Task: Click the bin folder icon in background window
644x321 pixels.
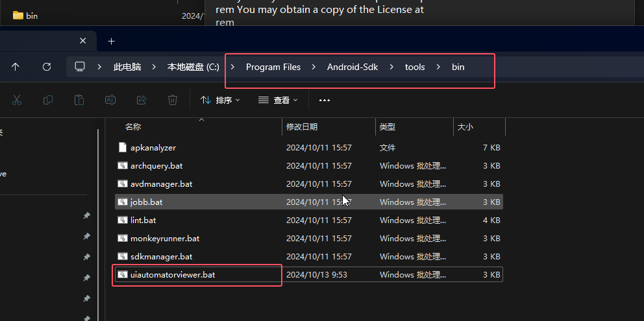Action: [x=18, y=16]
